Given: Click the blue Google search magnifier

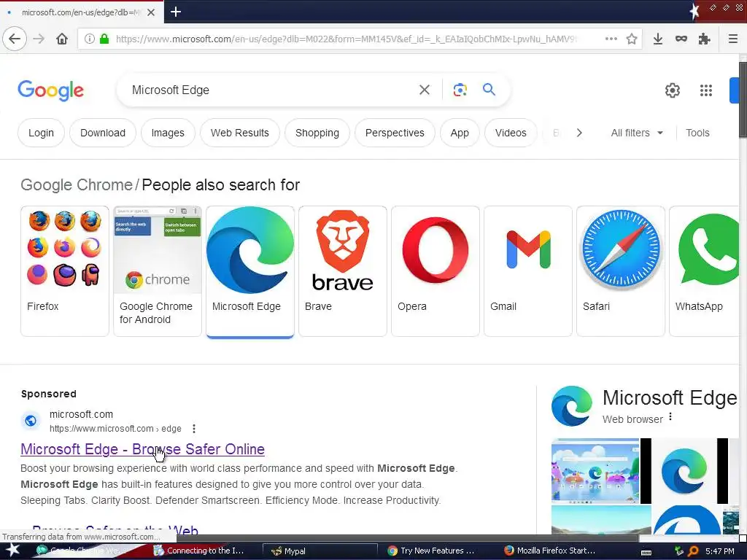Looking at the screenshot, I should (x=489, y=90).
